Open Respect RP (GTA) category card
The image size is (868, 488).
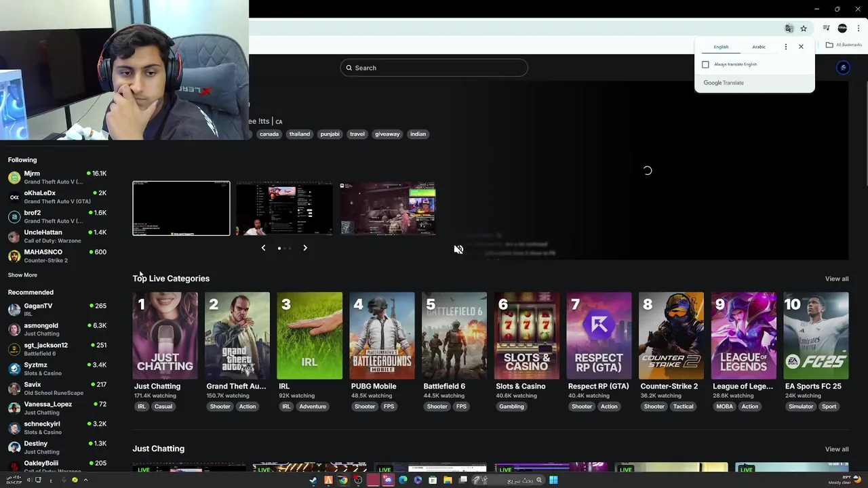599,335
